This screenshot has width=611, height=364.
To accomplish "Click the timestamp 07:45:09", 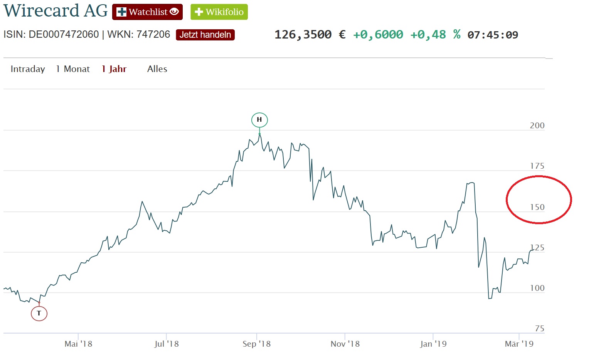I will coord(492,35).
